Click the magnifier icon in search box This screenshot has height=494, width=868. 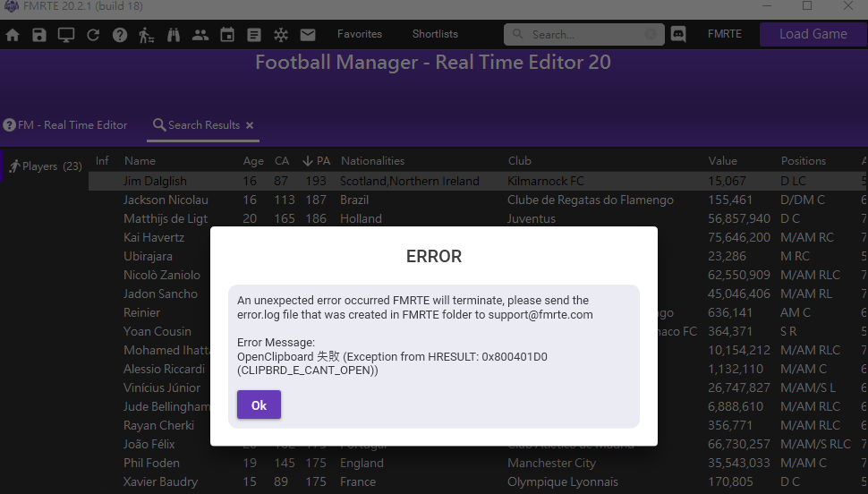pos(517,34)
